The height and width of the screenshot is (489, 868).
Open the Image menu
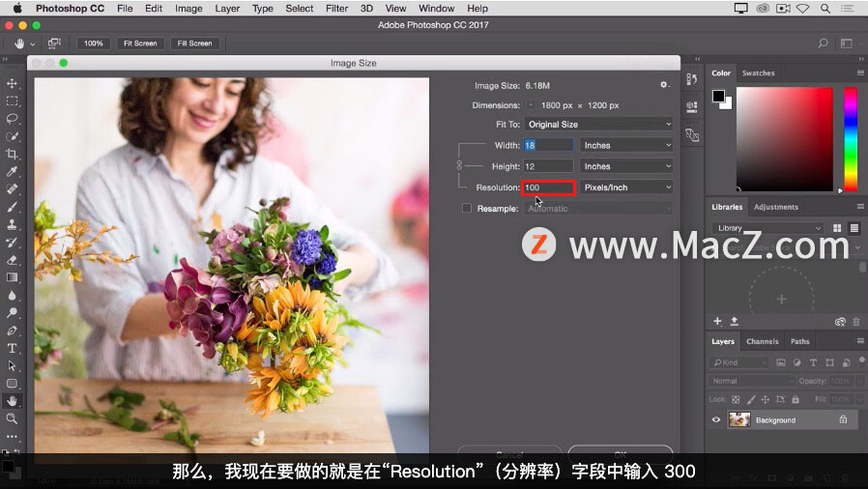point(188,9)
